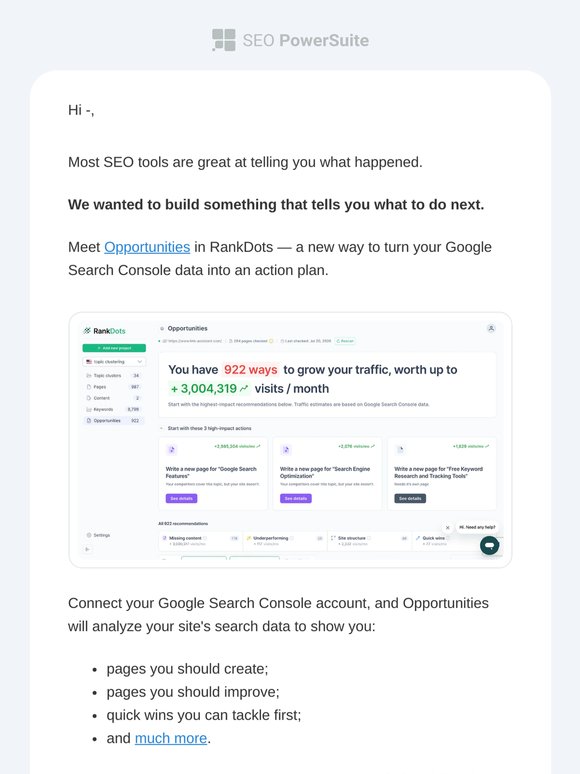Click See details for Search Engine Optimization
The image size is (580, 774).
pyautogui.click(x=296, y=499)
